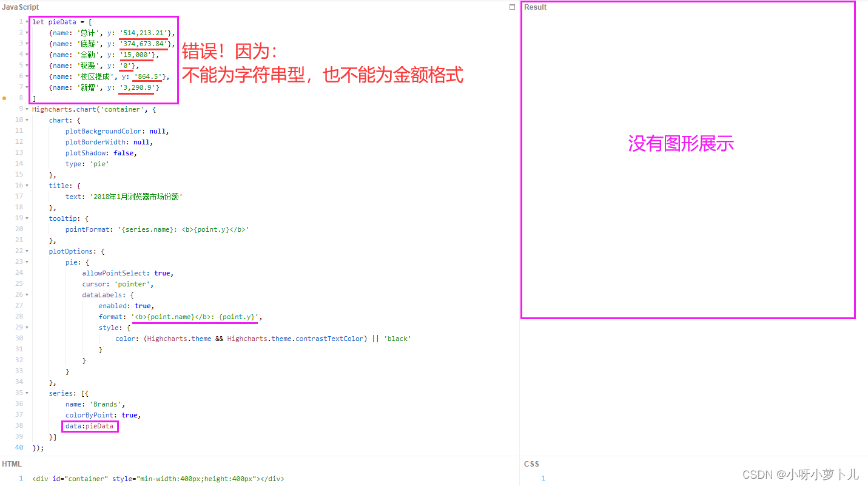Collapse the Highcharts.chart fold on line 9
The image size is (868, 486).
point(27,109)
